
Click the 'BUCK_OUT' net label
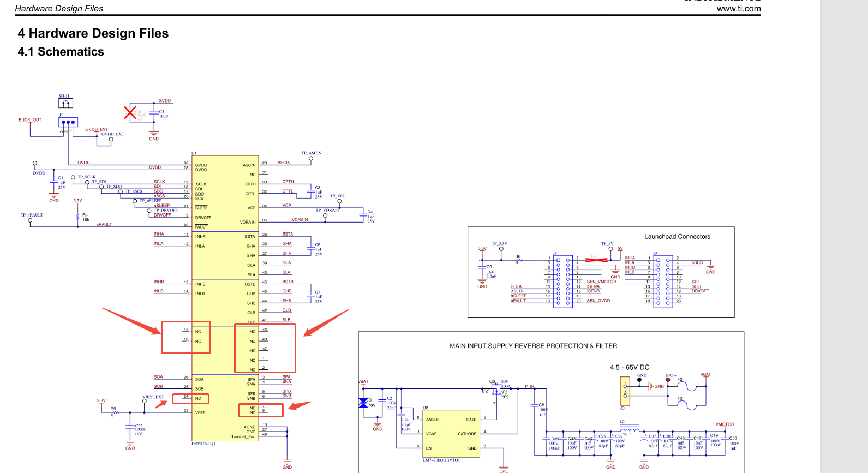point(30,120)
